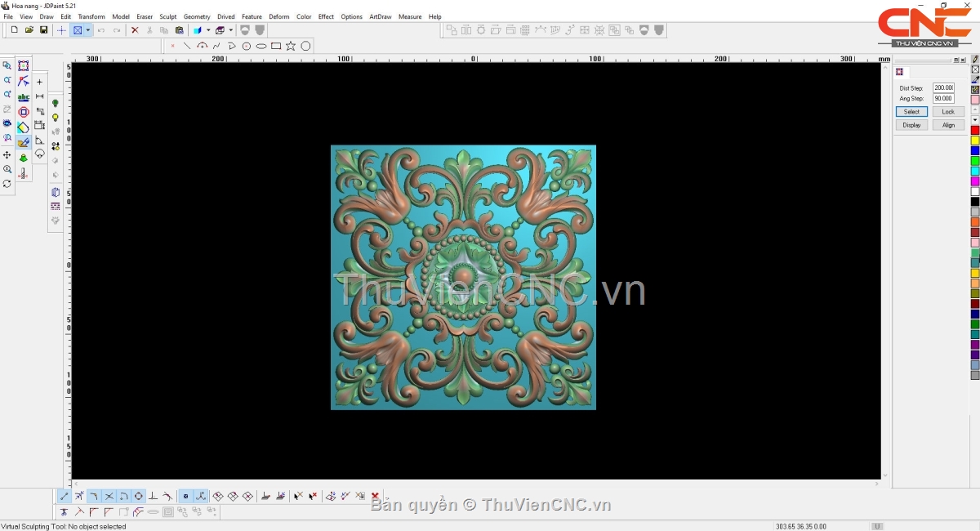Click the carved relief model in canvas
Viewport: 980px width, 531px height.
coord(463,278)
